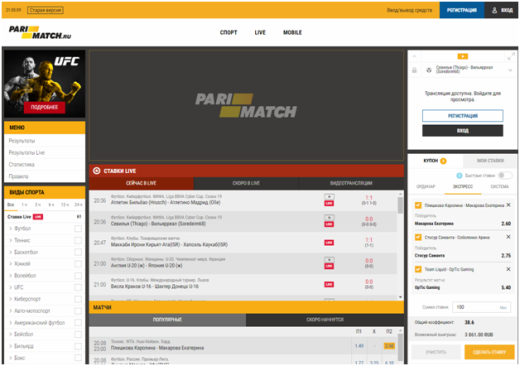Screen dimensions: 520x366
Task: Click the СТАВКИ LIVE target icon
Action: click(97, 171)
